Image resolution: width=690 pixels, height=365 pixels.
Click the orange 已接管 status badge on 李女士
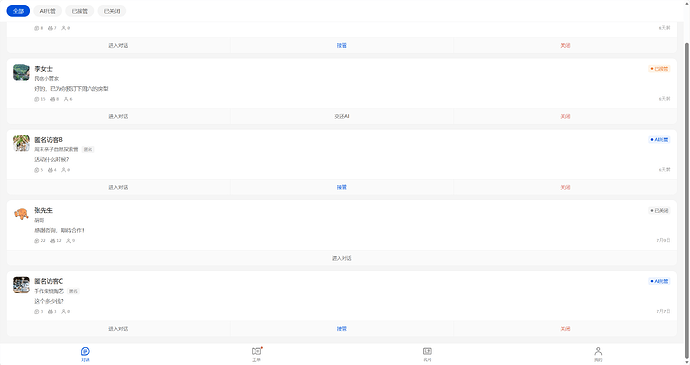659,69
